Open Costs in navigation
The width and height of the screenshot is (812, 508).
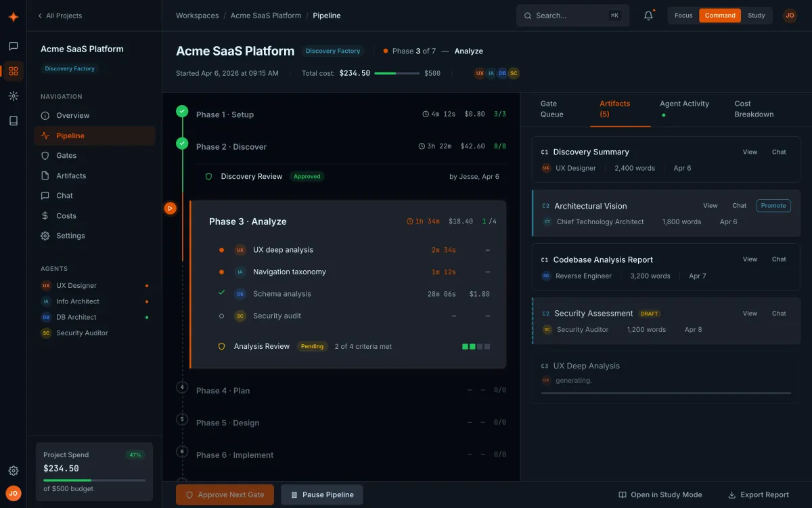click(x=95, y=216)
